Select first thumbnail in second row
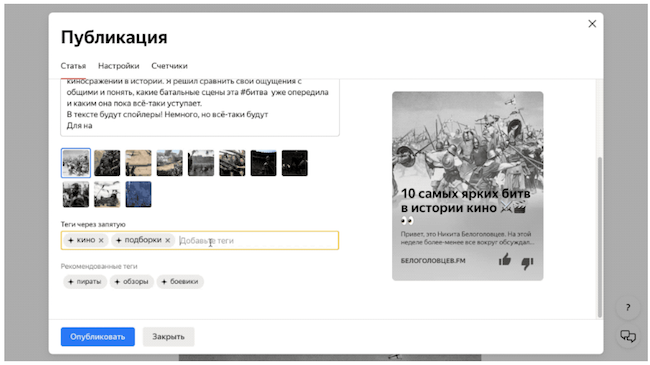The image size is (650, 365). 75,194
